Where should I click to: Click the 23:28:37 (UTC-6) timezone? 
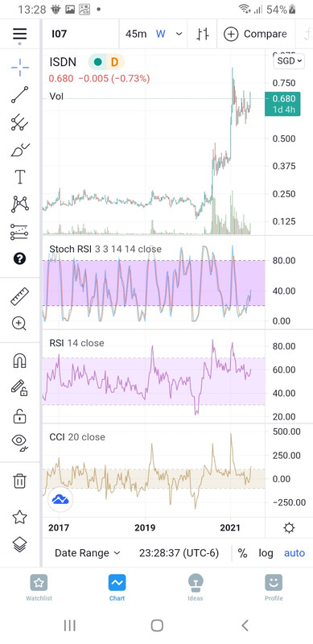tap(179, 553)
